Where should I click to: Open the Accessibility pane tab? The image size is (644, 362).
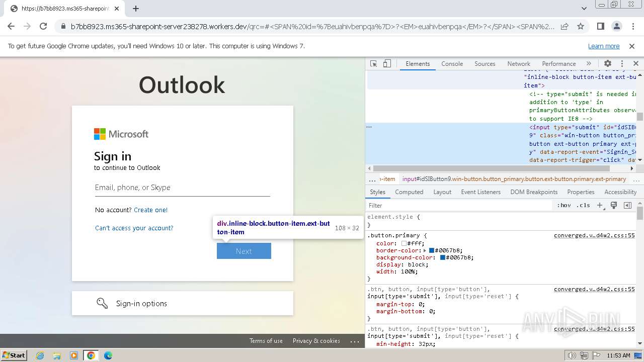point(620,192)
